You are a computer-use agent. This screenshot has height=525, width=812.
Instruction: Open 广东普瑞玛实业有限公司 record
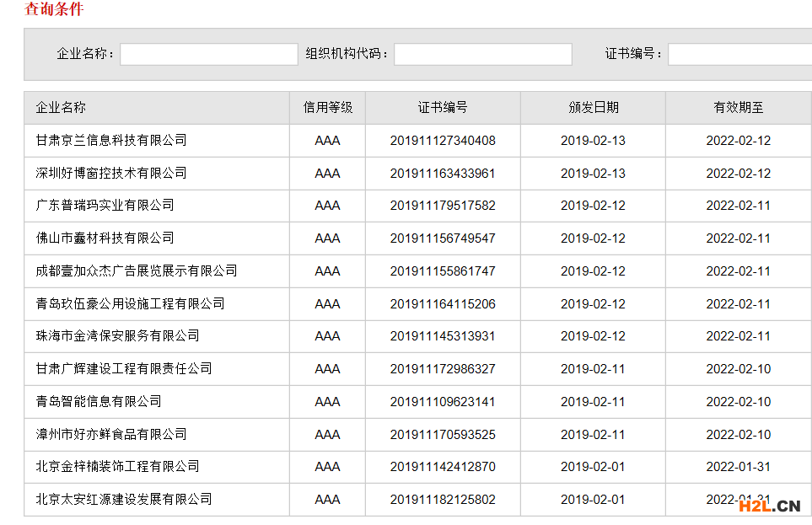click(105, 206)
